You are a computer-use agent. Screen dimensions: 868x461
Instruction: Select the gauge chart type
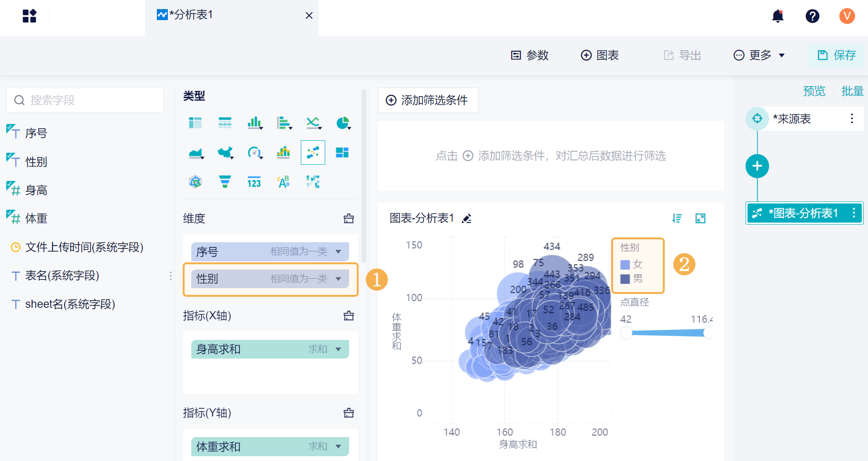254,153
